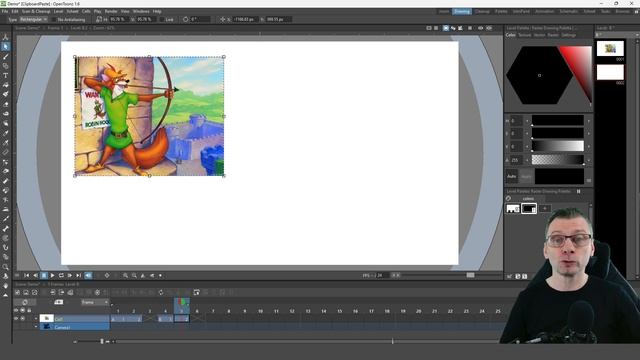Open the selection Type Rectangular dropdown

(33, 19)
